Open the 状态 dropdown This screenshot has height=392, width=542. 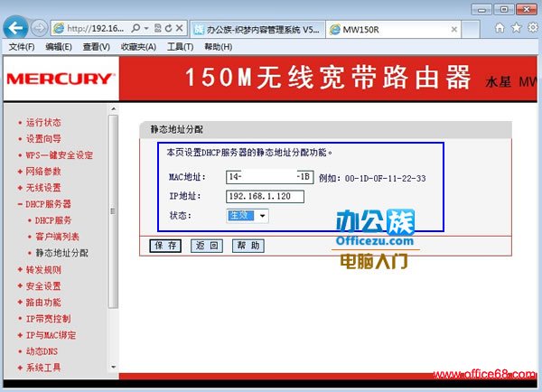click(248, 216)
